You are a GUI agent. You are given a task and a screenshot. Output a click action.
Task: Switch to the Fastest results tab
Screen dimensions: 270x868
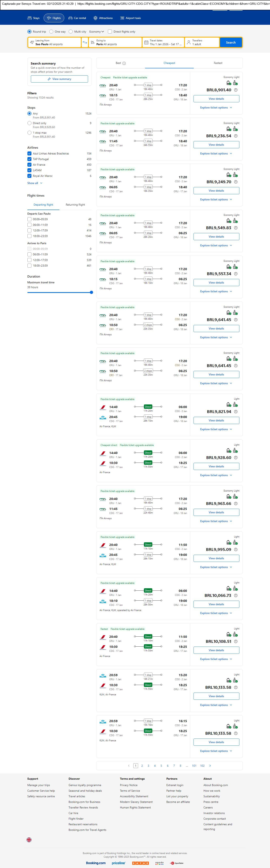coord(218,63)
